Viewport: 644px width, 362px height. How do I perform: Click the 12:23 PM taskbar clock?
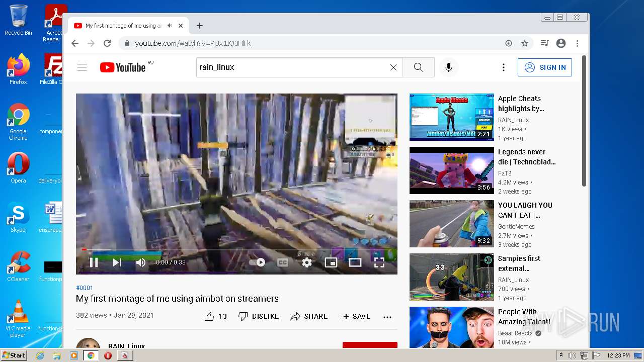(618, 355)
